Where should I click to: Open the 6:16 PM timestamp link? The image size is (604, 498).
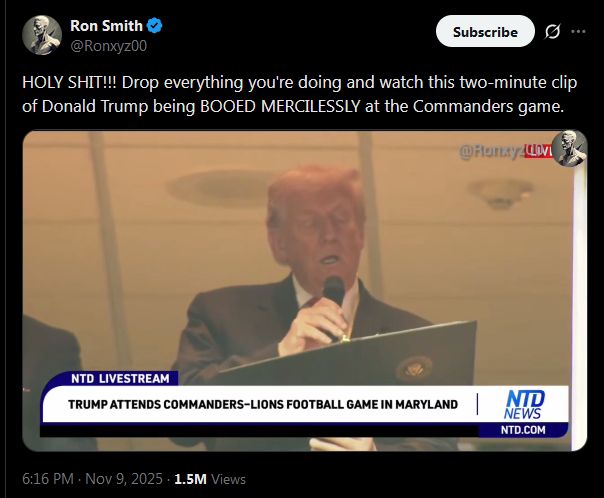tap(48, 479)
